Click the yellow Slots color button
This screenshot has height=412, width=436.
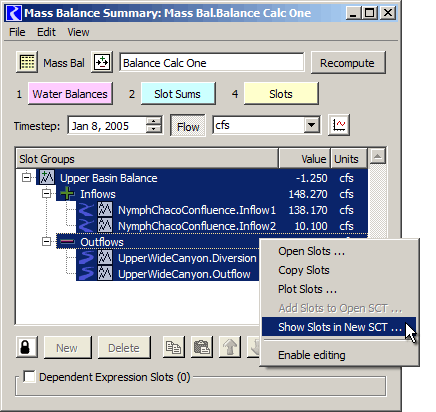click(x=281, y=94)
